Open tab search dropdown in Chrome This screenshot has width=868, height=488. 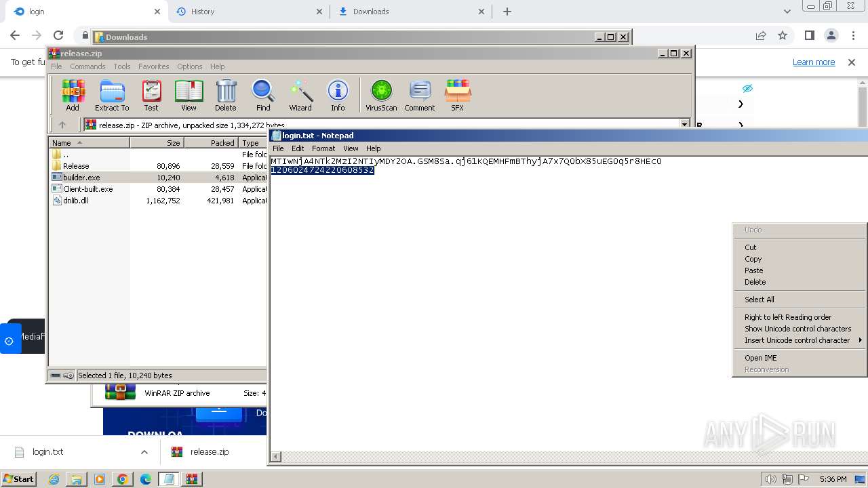tap(787, 12)
